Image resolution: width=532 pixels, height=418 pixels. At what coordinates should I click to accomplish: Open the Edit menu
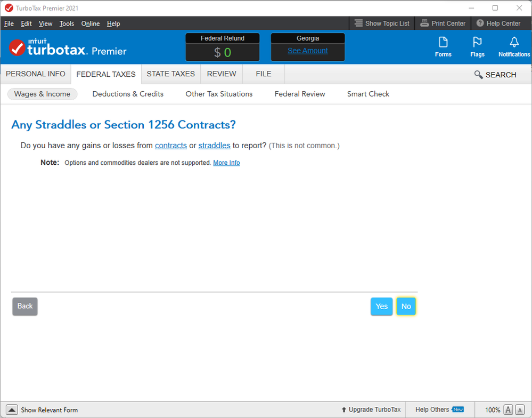(x=26, y=23)
